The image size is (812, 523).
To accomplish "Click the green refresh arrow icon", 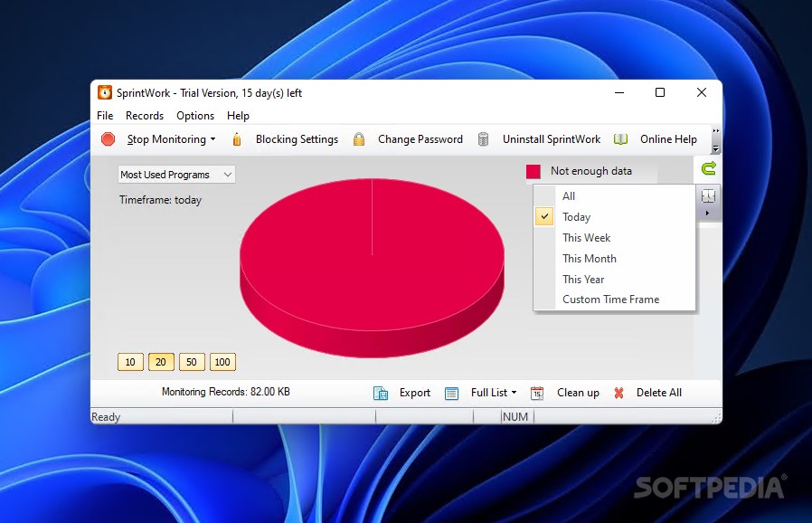I will pyautogui.click(x=708, y=168).
